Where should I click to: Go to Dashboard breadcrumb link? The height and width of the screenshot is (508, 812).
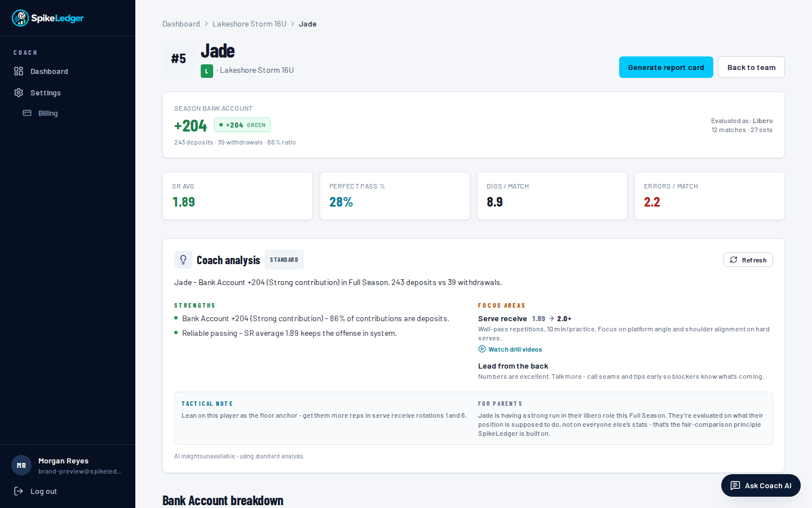[x=181, y=24]
